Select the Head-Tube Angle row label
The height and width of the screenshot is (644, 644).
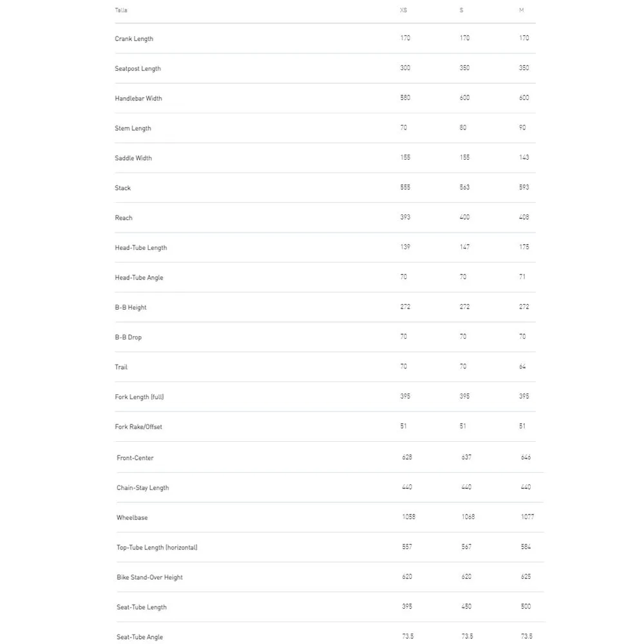pyautogui.click(x=139, y=278)
